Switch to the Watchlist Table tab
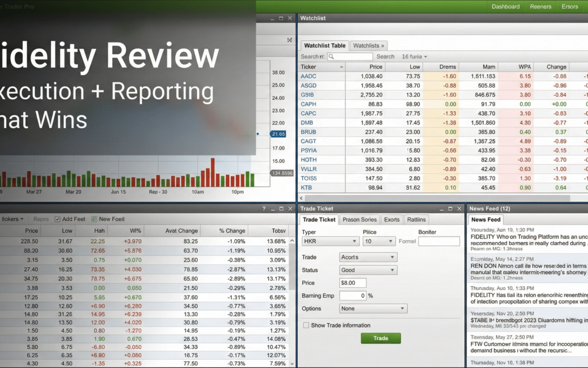This screenshot has height=368, width=588. (324, 45)
